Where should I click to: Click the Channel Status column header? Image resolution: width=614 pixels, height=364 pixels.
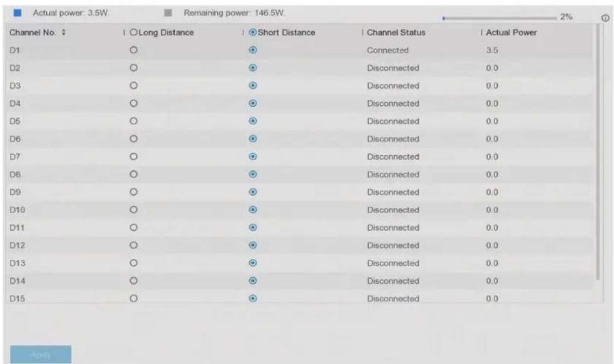click(396, 33)
